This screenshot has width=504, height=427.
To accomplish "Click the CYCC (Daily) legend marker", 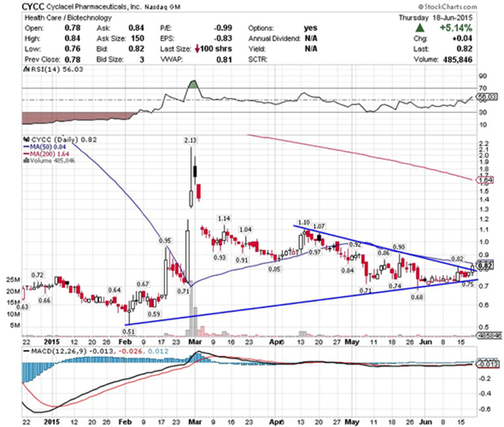I will [26, 140].
